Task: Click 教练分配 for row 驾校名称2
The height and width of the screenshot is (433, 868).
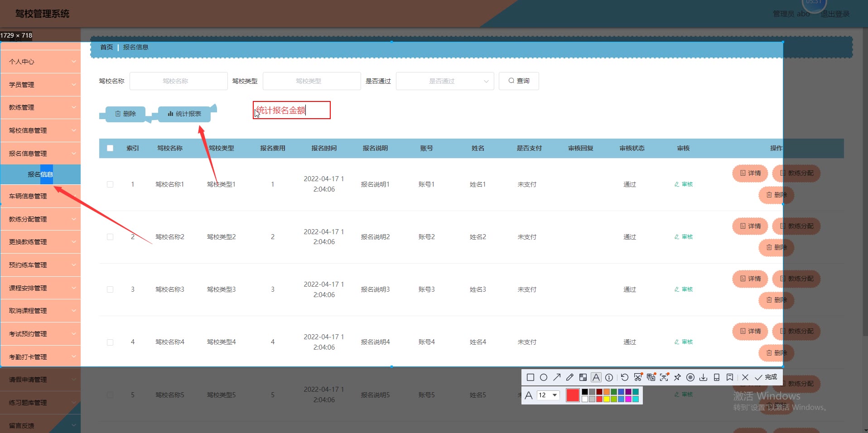Action: (x=796, y=226)
